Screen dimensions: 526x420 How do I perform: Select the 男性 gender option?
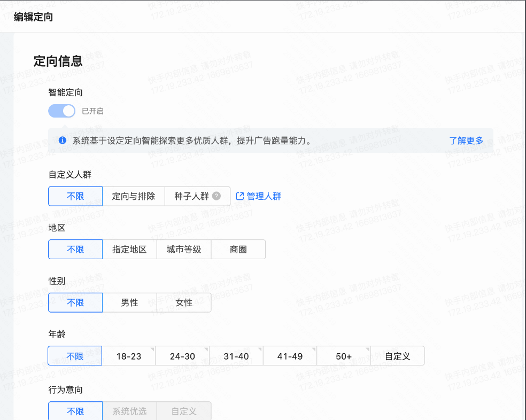point(129,302)
